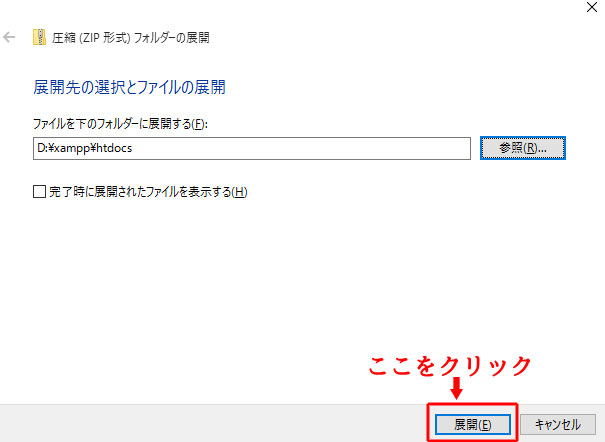Click the zipped folder icon in title
Image resolution: width=605 pixels, height=442 pixels.
(39, 37)
